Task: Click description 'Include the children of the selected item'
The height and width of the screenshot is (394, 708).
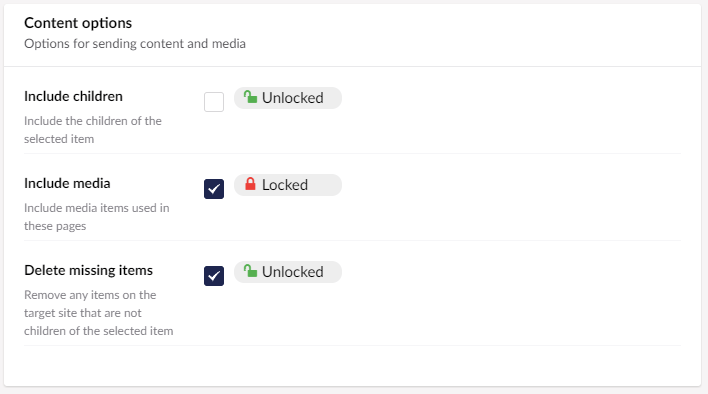Action: [x=93, y=130]
